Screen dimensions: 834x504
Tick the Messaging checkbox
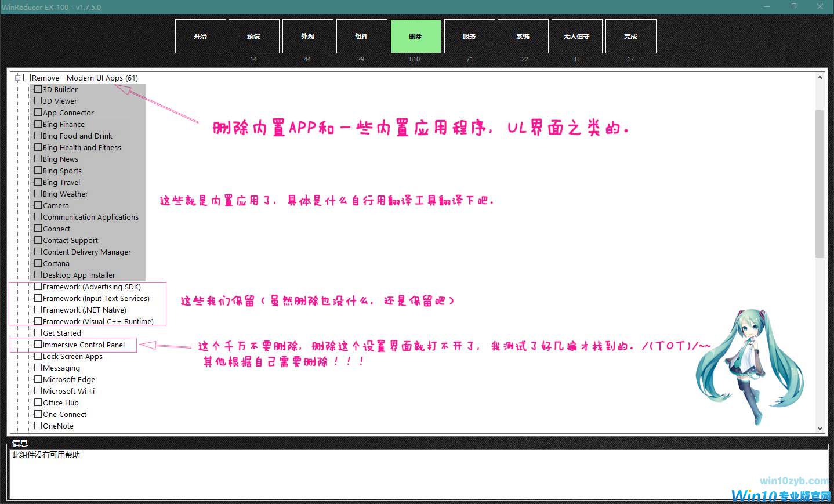click(x=38, y=368)
